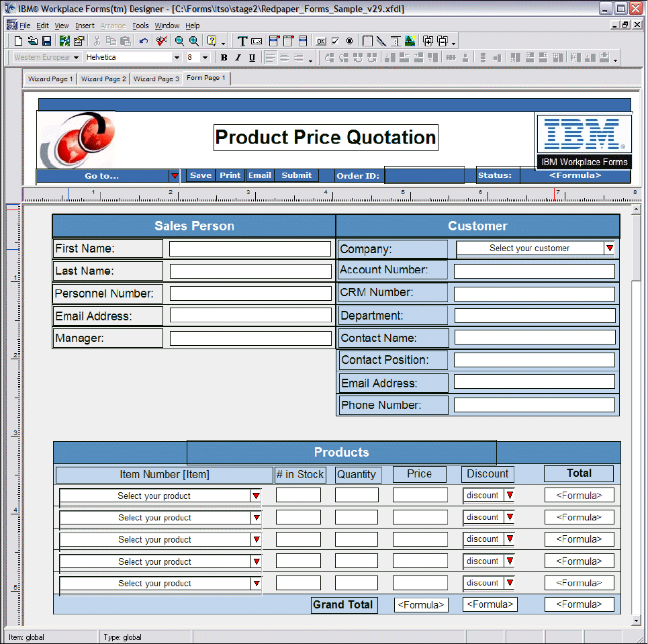Viewport: 648px width, 644px height.
Task: Click the Print button on form
Action: point(230,175)
